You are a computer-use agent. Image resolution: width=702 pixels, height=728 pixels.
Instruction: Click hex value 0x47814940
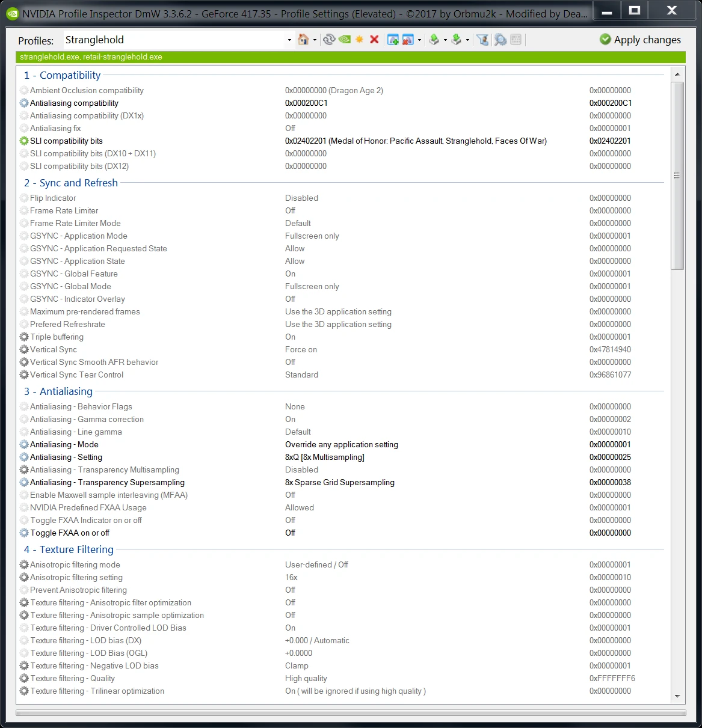click(610, 349)
